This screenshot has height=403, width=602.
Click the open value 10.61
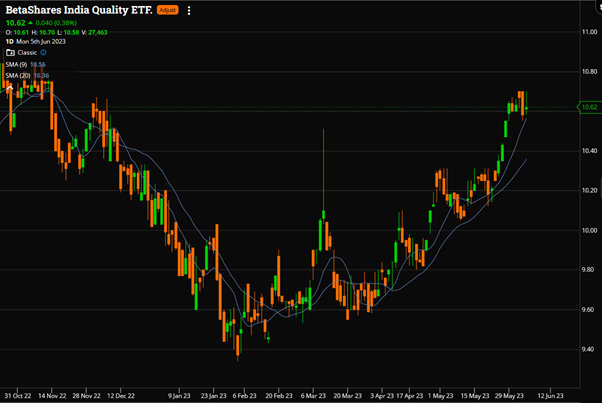[21, 33]
